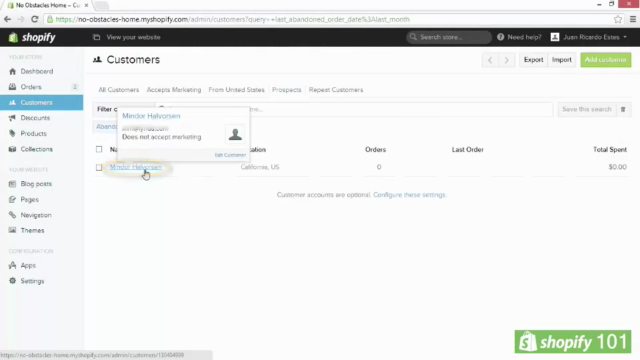Click the Orders sidebar icon
This screenshot has width=640, height=360.
coord(13,87)
